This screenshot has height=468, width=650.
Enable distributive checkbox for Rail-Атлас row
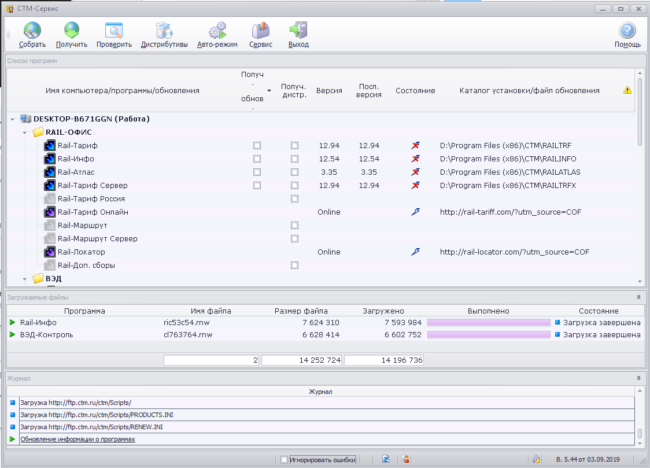(x=294, y=172)
